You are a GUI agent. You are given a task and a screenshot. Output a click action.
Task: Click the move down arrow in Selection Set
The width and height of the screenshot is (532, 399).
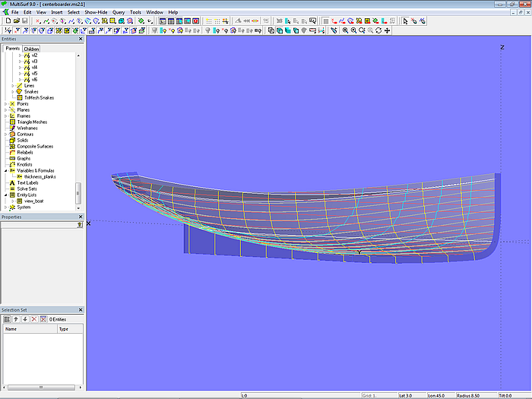24,319
